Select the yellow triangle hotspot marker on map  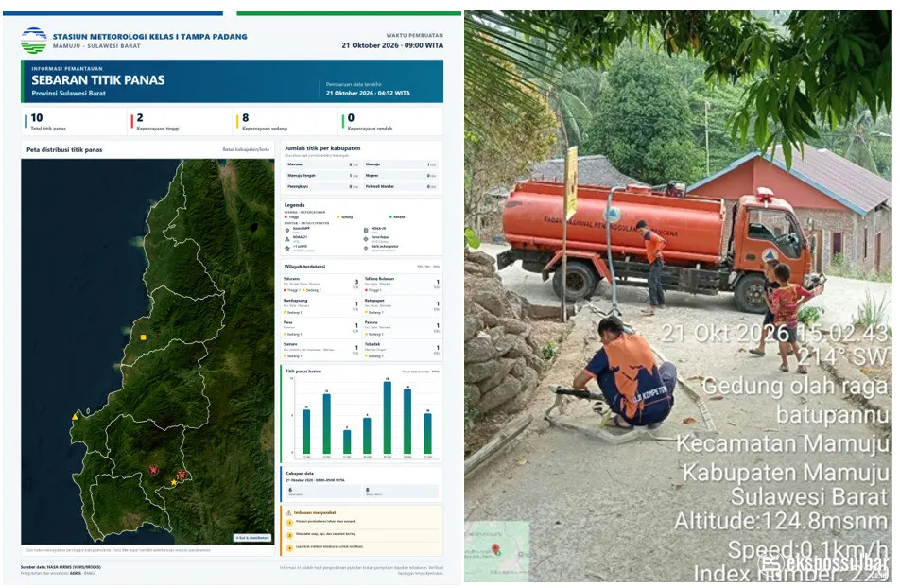76,416
